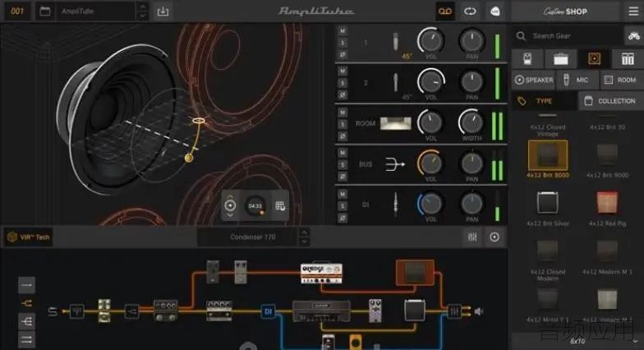Click the BUS routing fork icon
The height and width of the screenshot is (350, 644).
394,164
